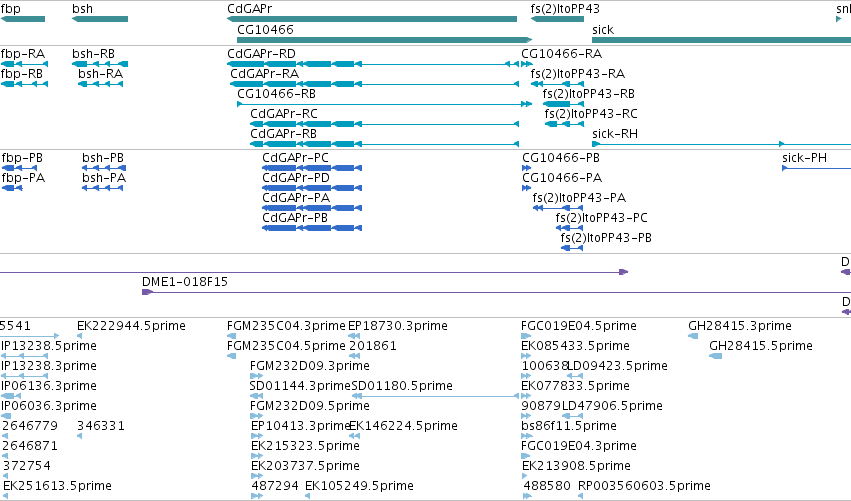The image size is (851, 501).
Task: Open fs(2)ltoPP43-RA transcript
Action: [x=578, y=74]
